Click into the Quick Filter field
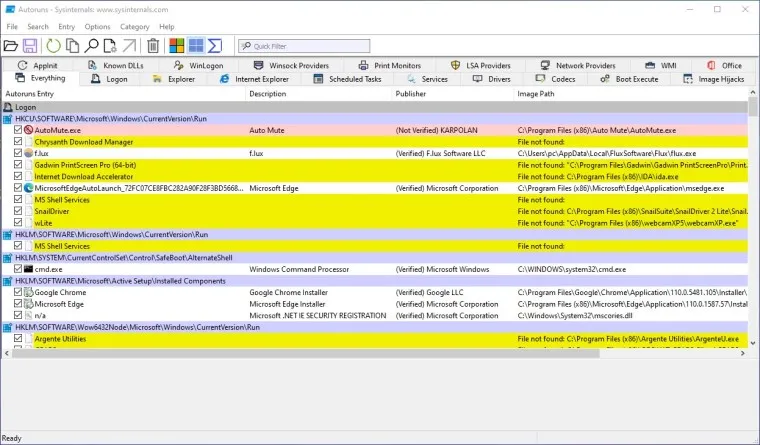The width and height of the screenshot is (760, 445). point(304,46)
